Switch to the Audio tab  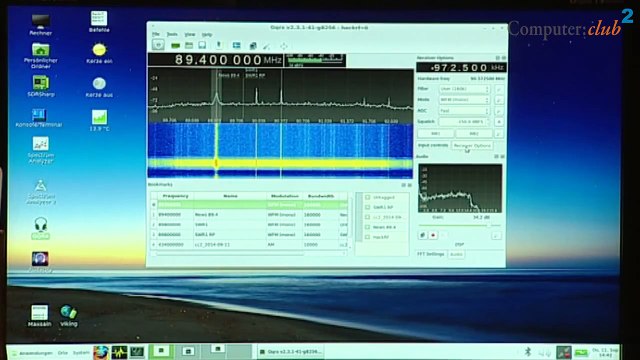pos(456,254)
